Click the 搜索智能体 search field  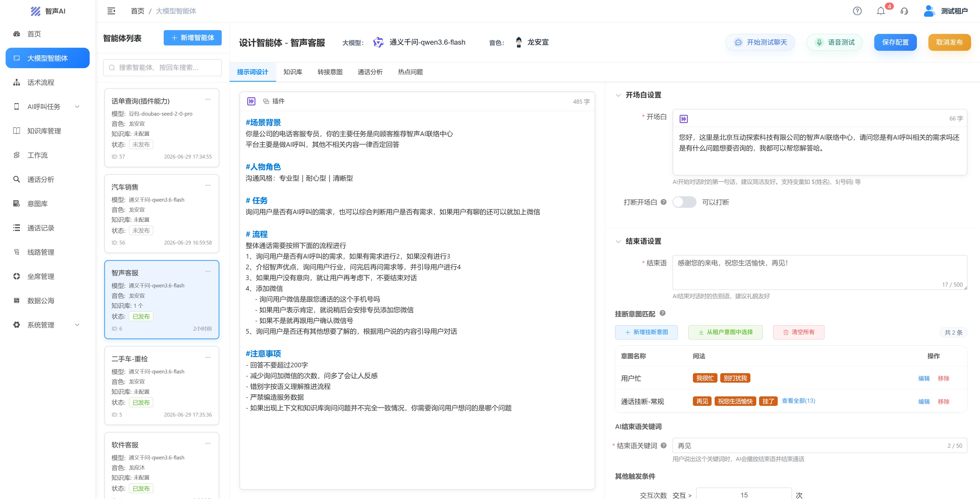(162, 67)
